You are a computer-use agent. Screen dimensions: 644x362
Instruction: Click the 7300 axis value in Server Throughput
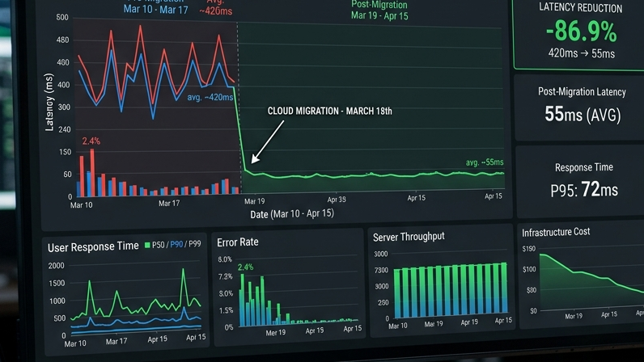[381, 270]
